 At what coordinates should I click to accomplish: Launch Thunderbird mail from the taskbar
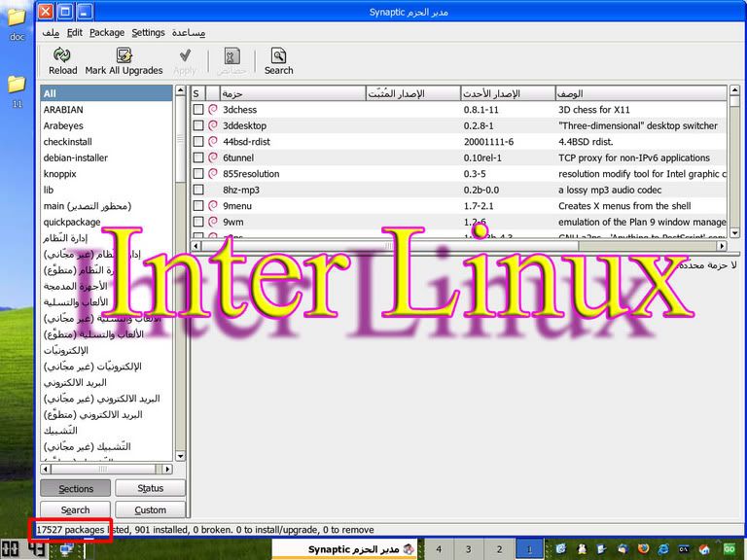point(622,549)
